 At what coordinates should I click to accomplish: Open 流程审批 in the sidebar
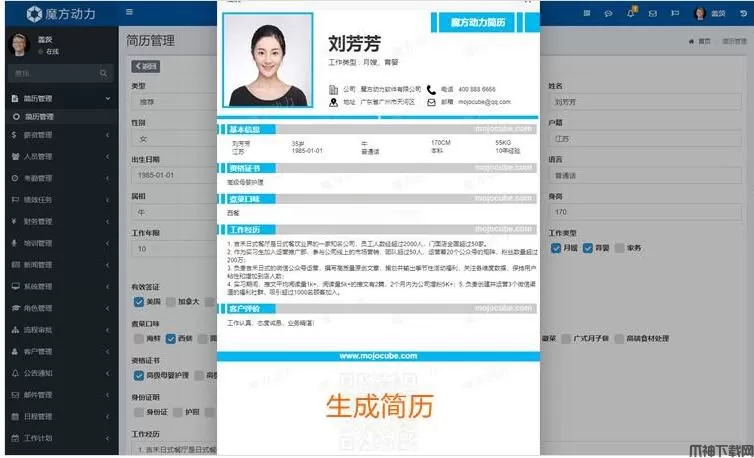coord(62,330)
